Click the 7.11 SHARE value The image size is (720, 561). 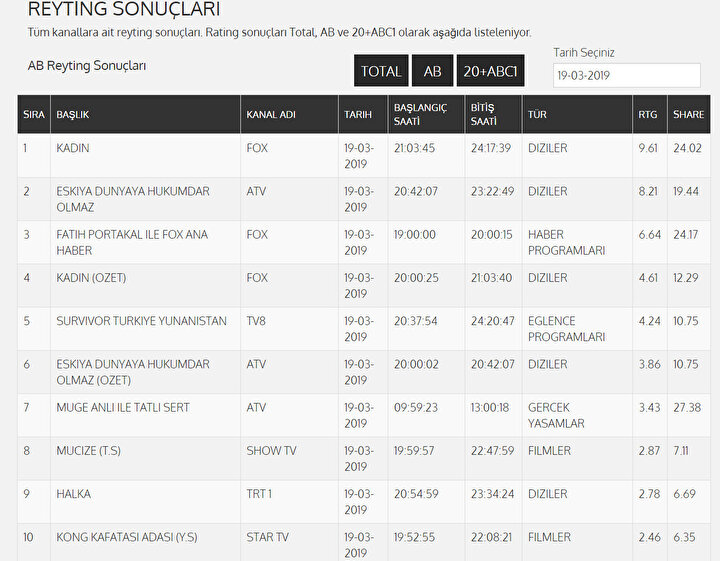pos(681,451)
